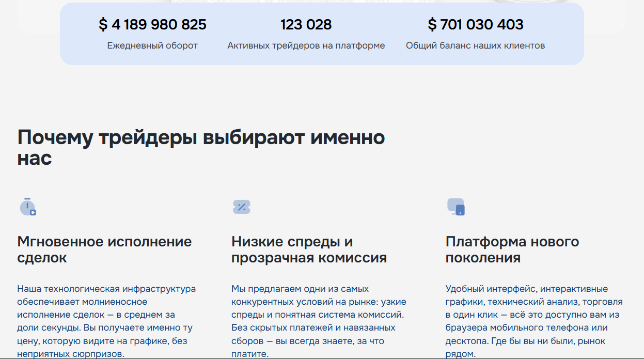Select the "Мгновенное исполнение сделок" heading
644x359 pixels.
point(104,249)
